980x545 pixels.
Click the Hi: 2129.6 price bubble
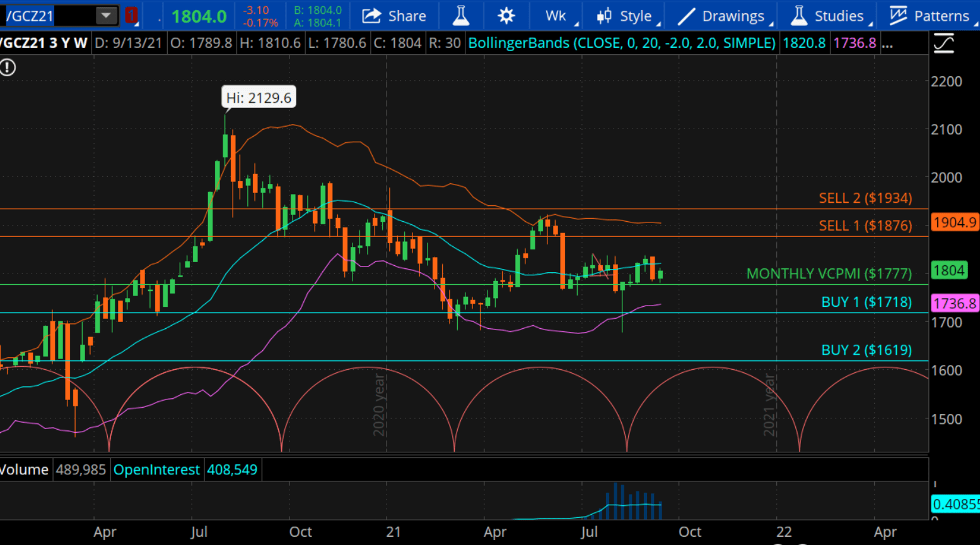tap(259, 98)
